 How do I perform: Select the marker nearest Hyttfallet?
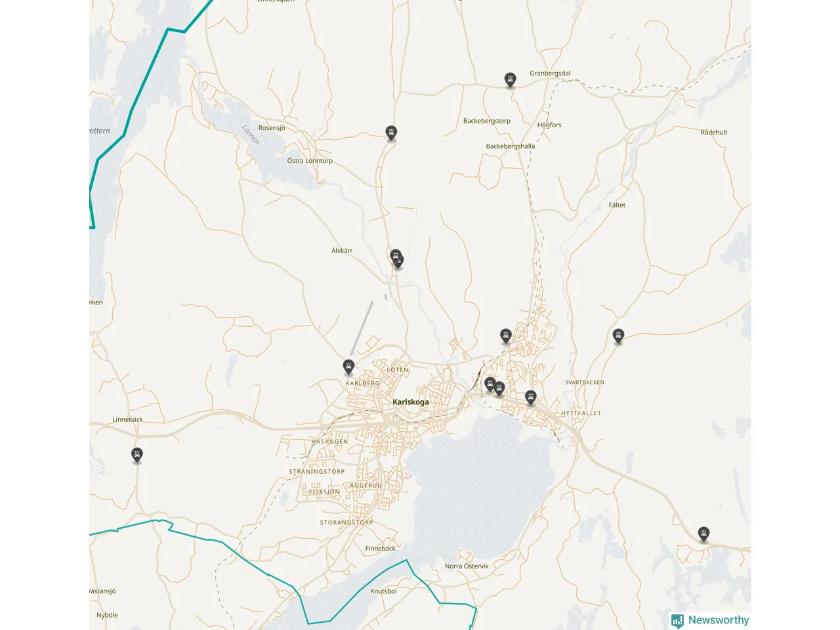point(530,397)
